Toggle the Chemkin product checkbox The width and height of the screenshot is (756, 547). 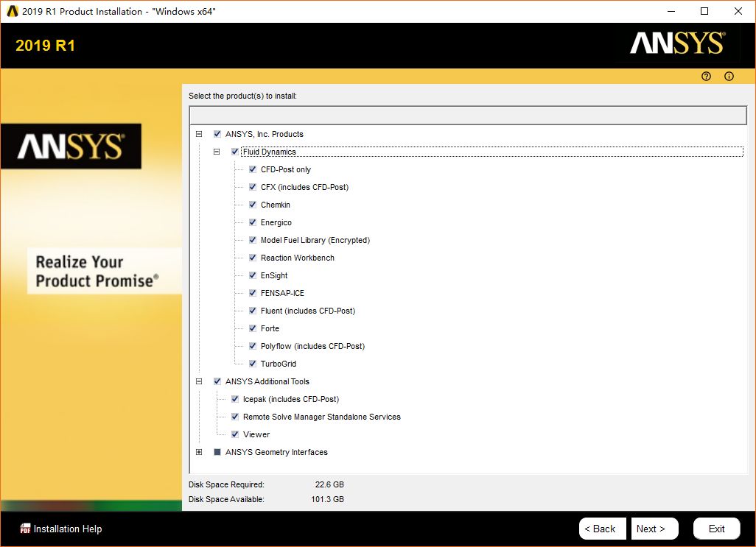point(253,205)
